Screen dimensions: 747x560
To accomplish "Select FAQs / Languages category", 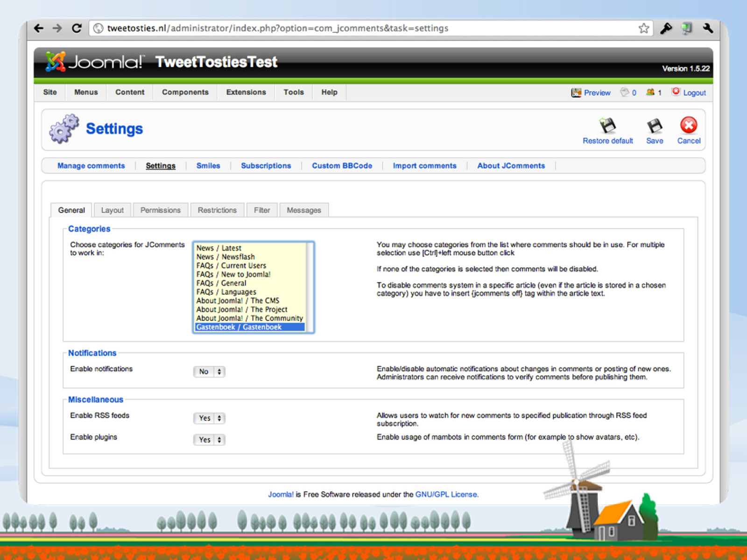I will pos(250,292).
